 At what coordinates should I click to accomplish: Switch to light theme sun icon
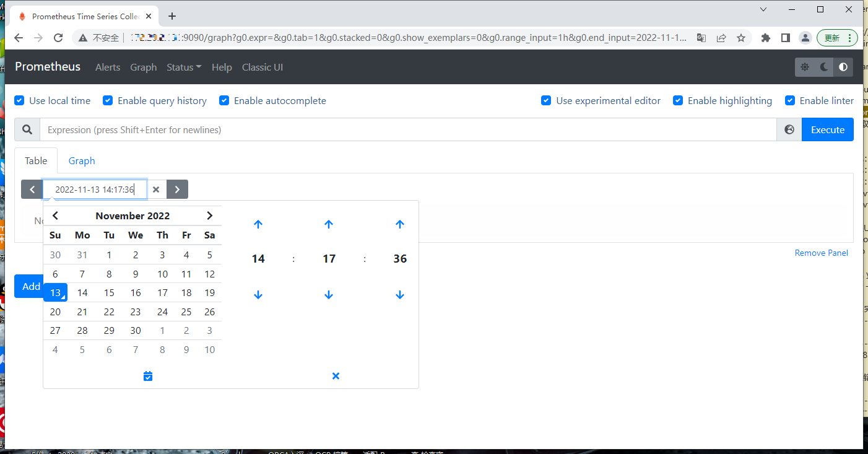[805, 67]
